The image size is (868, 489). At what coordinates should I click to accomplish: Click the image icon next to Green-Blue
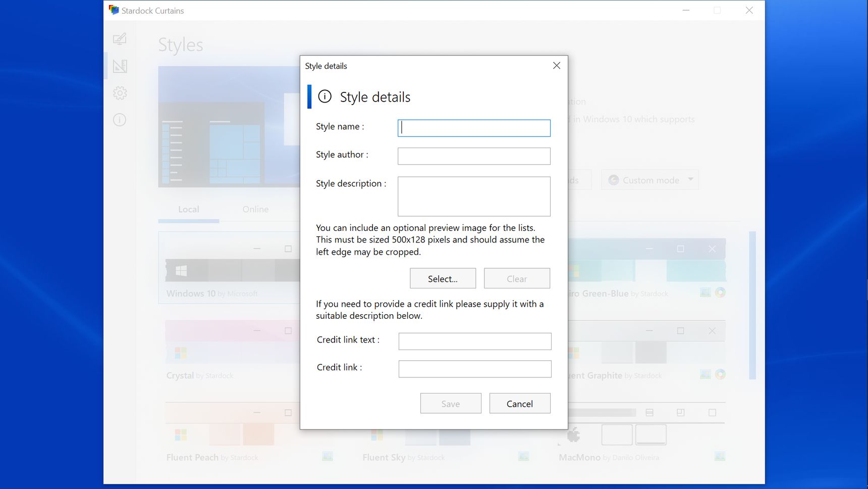[706, 292]
